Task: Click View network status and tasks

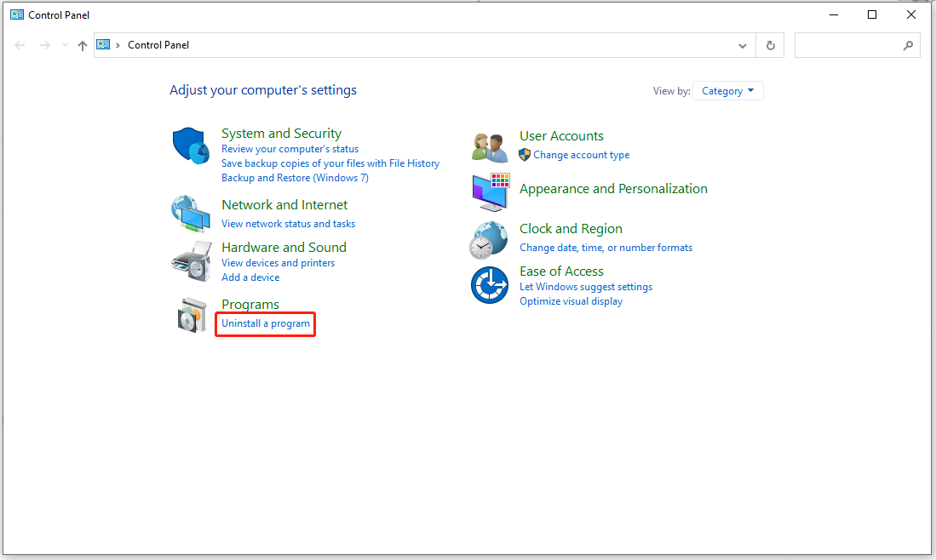Action: click(288, 224)
